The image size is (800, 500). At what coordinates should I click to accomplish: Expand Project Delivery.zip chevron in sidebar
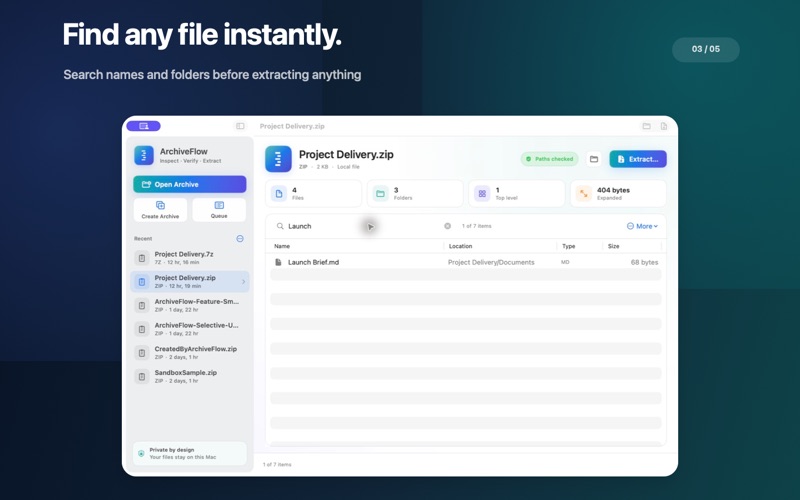tap(243, 282)
